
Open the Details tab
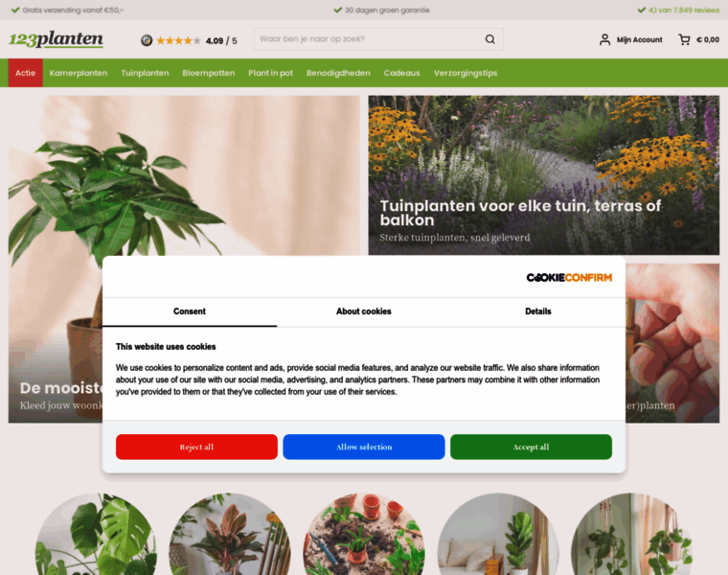click(x=538, y=311)
